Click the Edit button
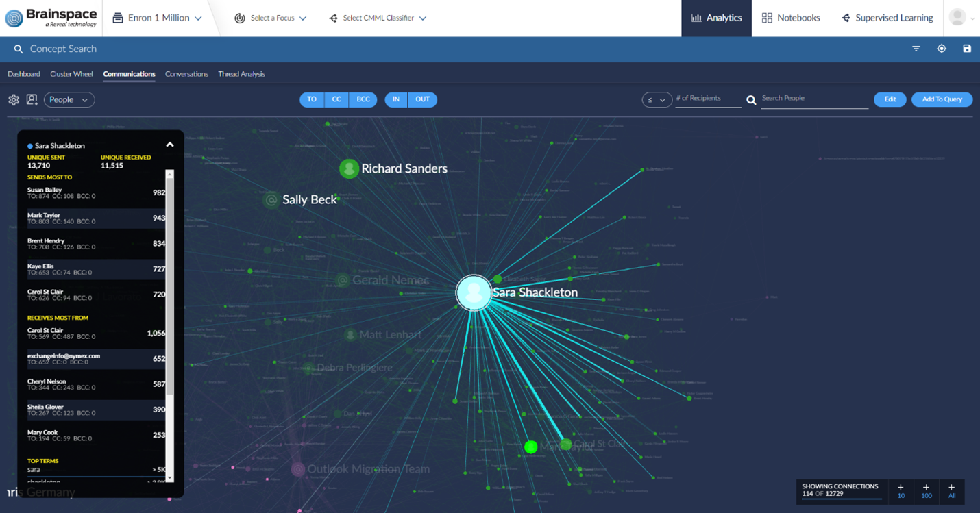 click(x=890, y=99)
